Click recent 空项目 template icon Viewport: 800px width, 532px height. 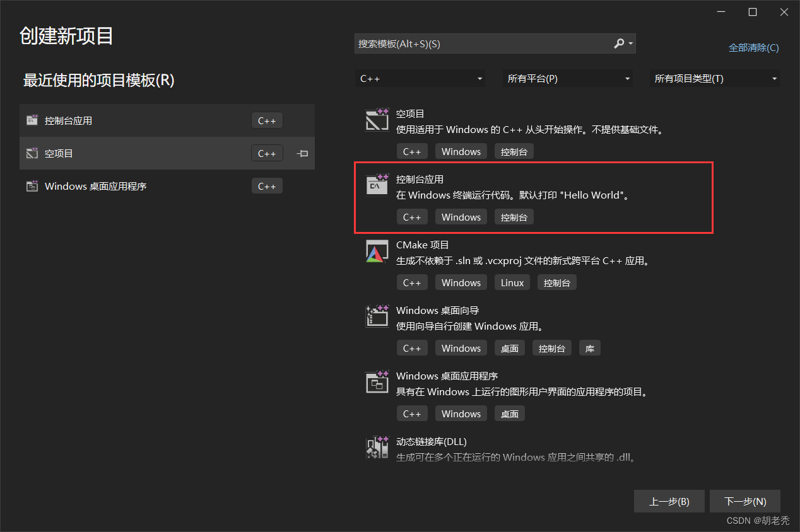coord(32,153)
